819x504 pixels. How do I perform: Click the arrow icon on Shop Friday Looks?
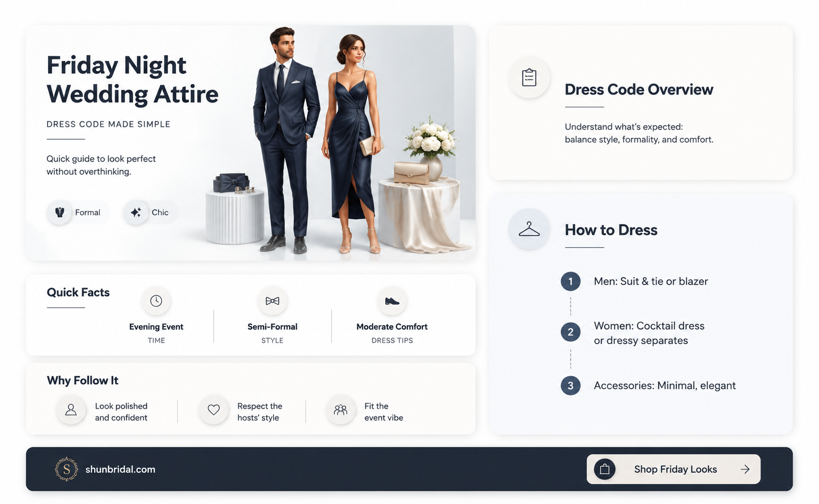click(745, 469)
